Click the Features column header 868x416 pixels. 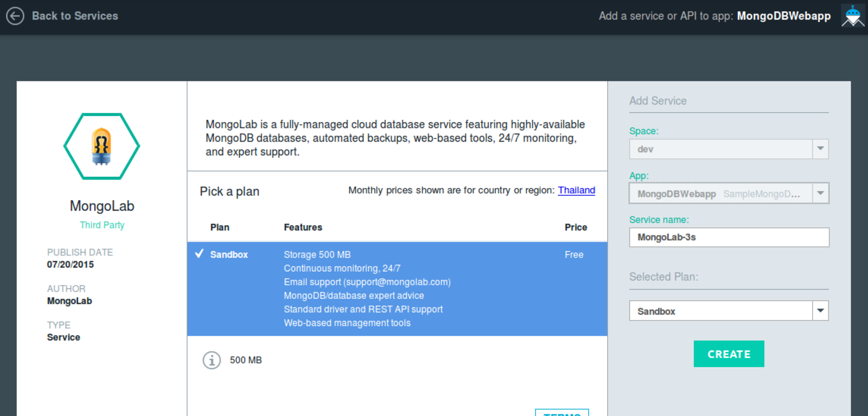tap(303, 227)
